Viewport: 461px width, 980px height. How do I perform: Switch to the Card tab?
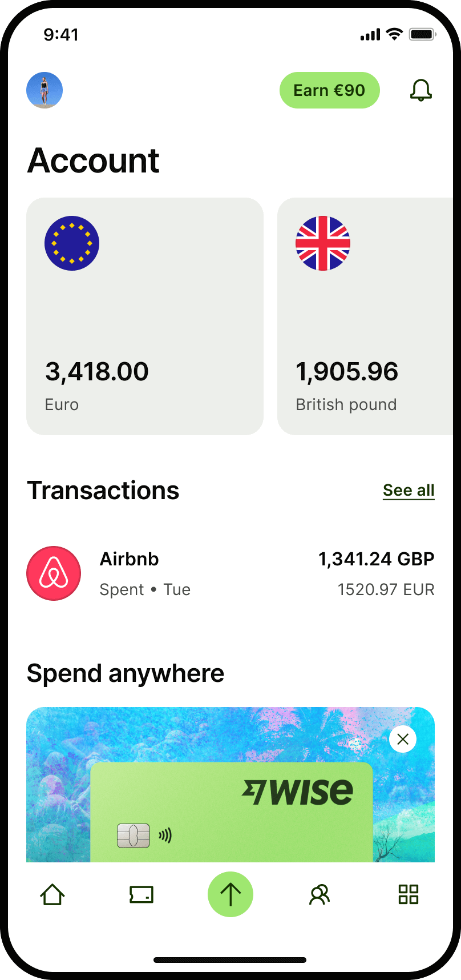point(141,894)
